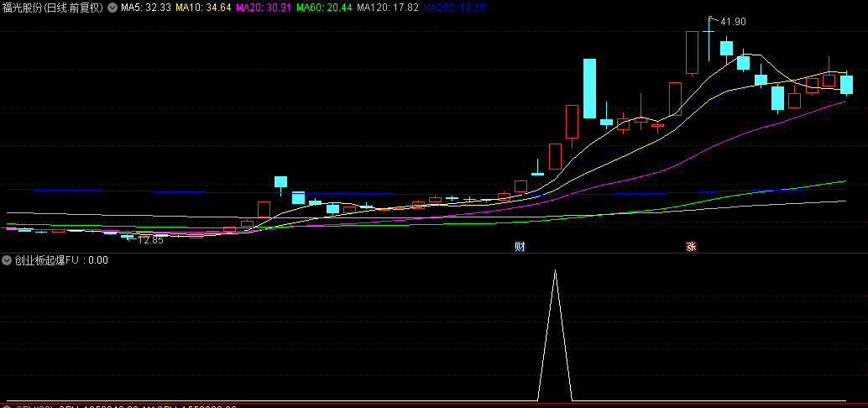Screen dimensions: 868x408
Task: Select the MA5: 32.33 label
Action: point(146,8)
